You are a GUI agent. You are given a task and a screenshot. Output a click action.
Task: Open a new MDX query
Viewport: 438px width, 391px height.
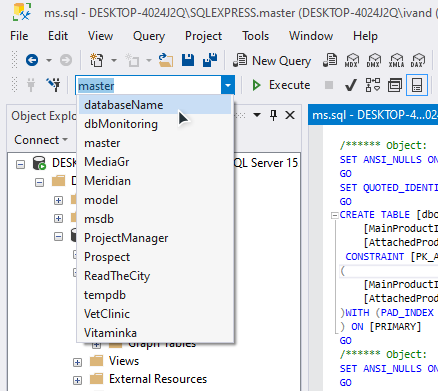pyautogui.click(x=352, y=60)
